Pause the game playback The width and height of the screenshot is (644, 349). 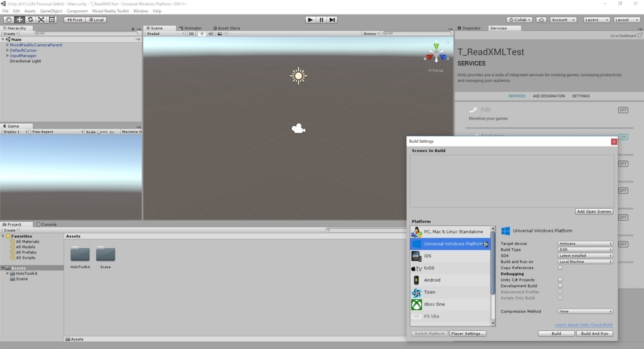[x=321, y=19]
